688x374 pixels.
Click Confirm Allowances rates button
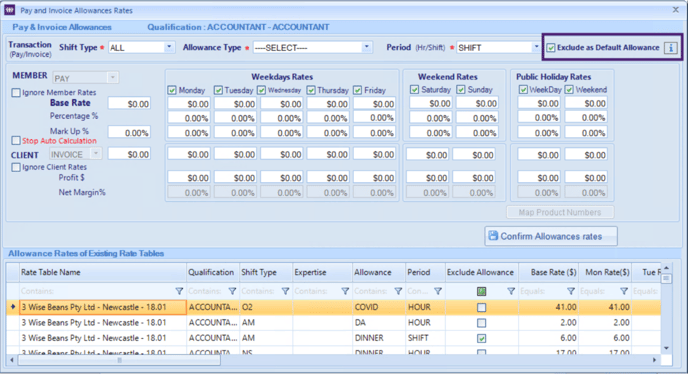coord(551,236)
